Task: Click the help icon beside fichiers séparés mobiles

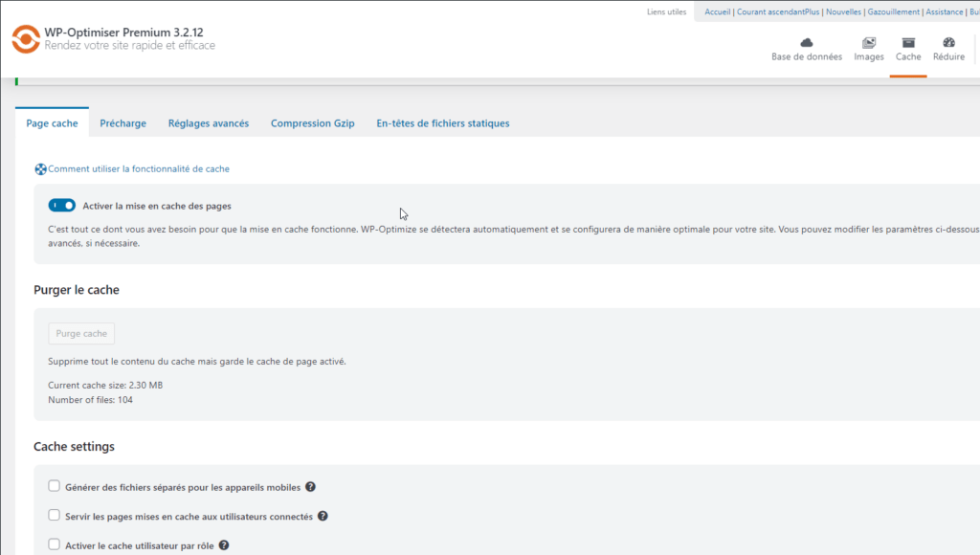Action: (310, 485)
